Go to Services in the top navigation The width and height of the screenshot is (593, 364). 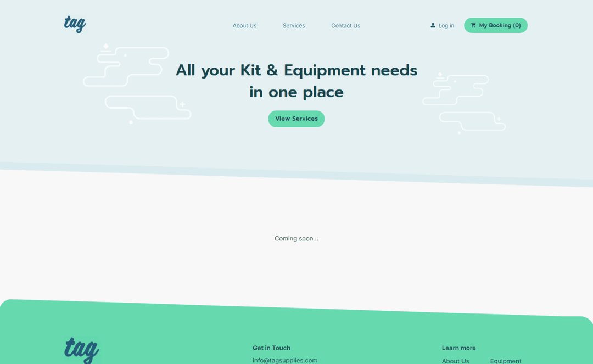pyautogui.click(x=294, y=26)
